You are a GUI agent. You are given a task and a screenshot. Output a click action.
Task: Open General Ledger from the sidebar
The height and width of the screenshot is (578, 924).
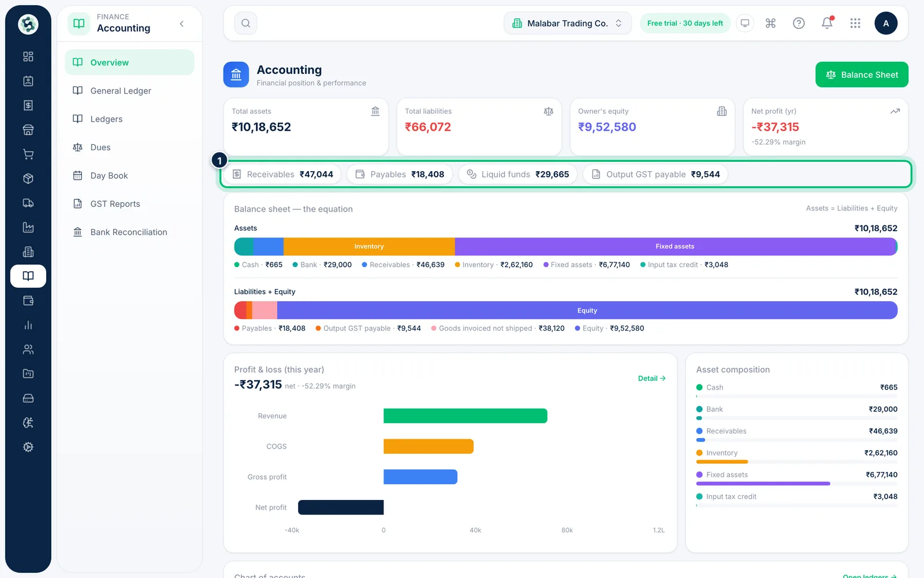[x=129, y=91]
